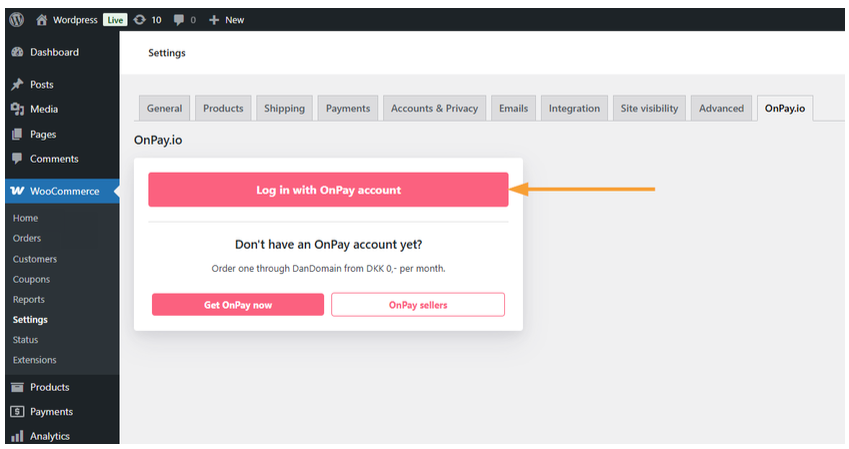Click the WordPress logo icon
Screen dimensions: 849x449
(x=16, y=19)
